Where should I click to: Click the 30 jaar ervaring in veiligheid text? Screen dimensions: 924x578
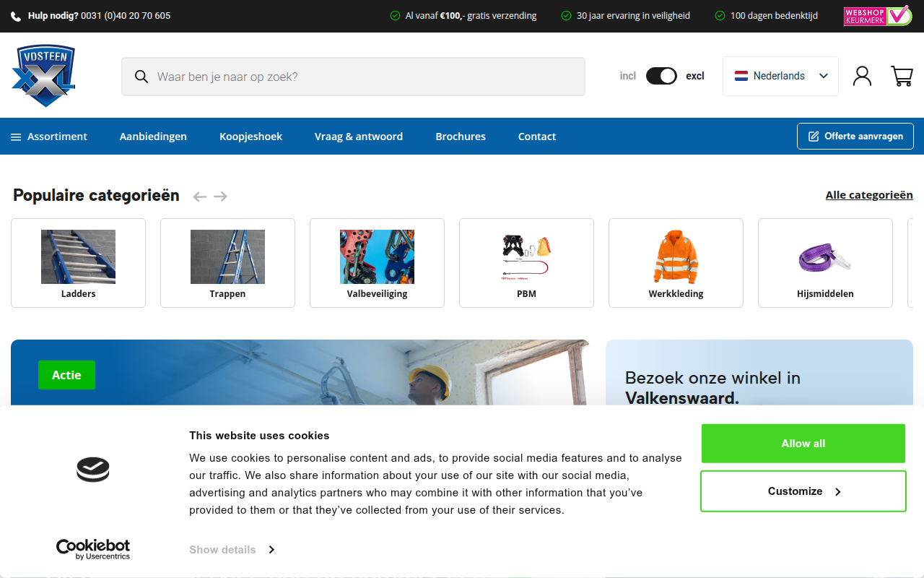[633, 16]
